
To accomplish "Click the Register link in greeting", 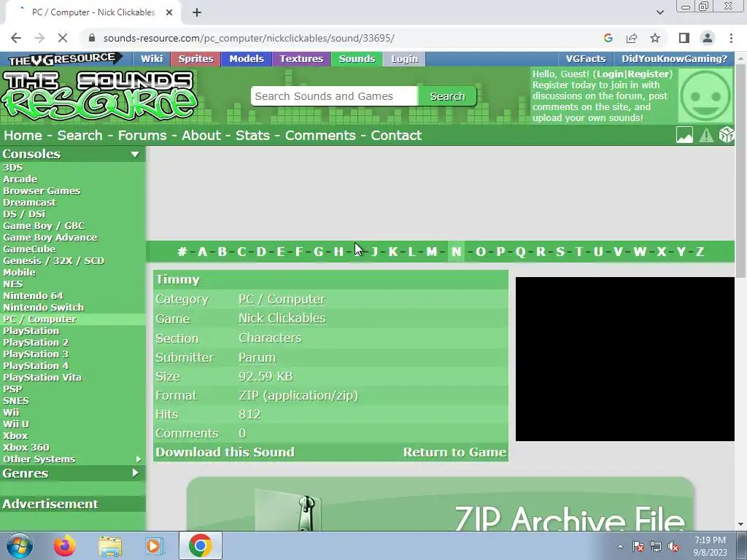I will click(x=649, y=74).
